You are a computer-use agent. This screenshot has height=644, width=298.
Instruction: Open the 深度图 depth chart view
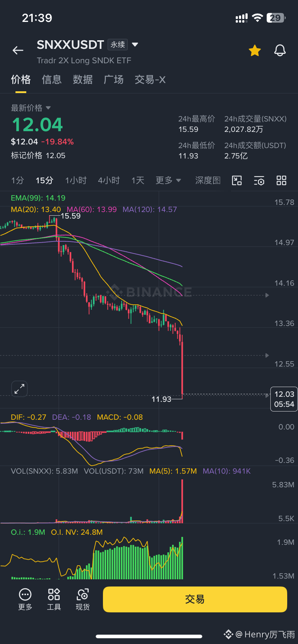pyautogui.click(x=208, y=180)
